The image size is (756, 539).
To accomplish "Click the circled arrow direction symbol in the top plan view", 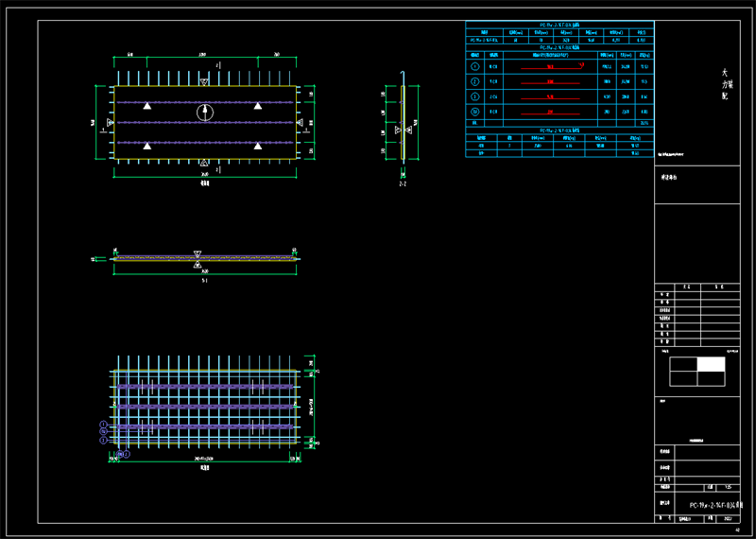I will [204, 113].
